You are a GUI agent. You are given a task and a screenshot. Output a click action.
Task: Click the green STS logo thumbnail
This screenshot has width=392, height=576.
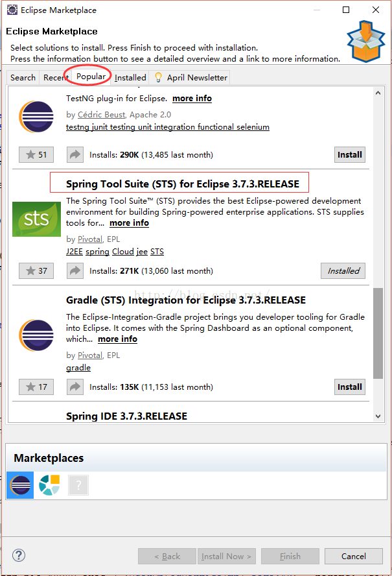(36, 219)
